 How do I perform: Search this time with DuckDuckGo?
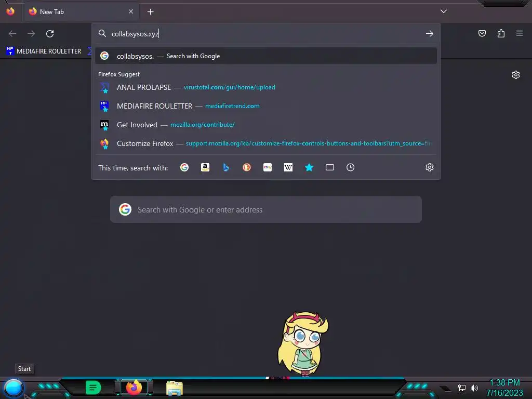point(247,167)
